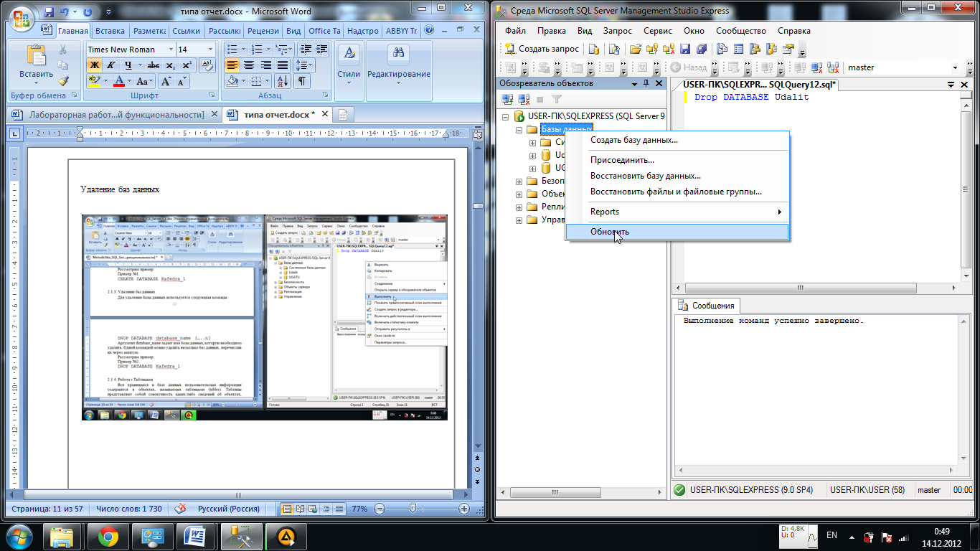Click the Filter icon in Object Explorer
Image resolution: width=980 pixels, height=551 pixels.
pyautogui.click(x=556, y=99)
